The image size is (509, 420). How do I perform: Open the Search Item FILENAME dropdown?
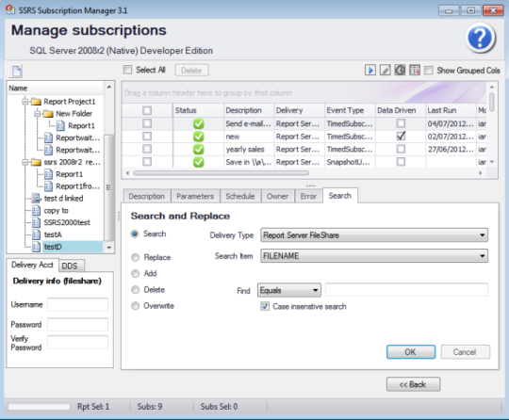pos(374,256)
